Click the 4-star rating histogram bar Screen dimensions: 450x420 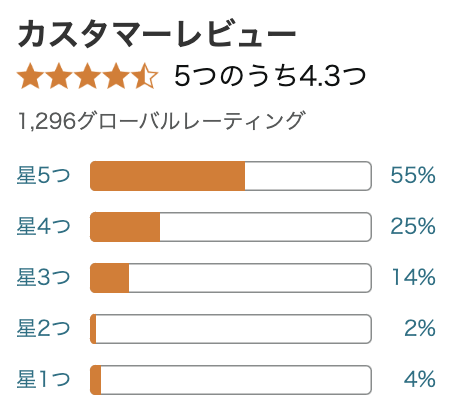pyautogui.click(x=231, y=227)
